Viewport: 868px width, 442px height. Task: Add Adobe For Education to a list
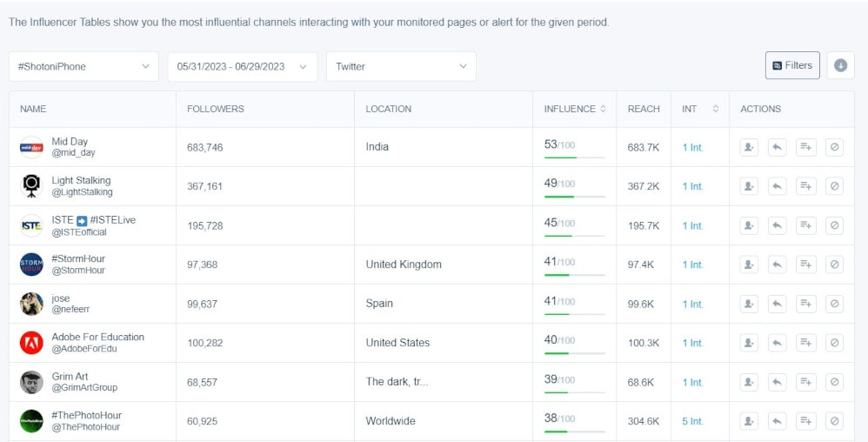[x=806, y=343]
